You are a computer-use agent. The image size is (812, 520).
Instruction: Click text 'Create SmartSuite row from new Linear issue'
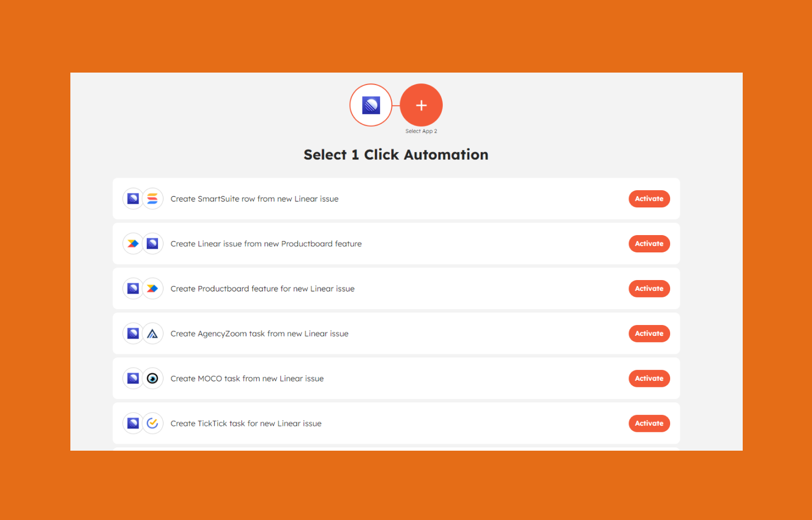tap(254, 199)
